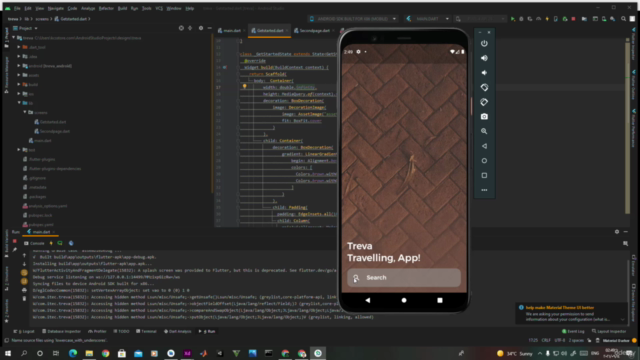Collapse screens folder in project tree
The image size is (640, 360).
pos(24,112)
